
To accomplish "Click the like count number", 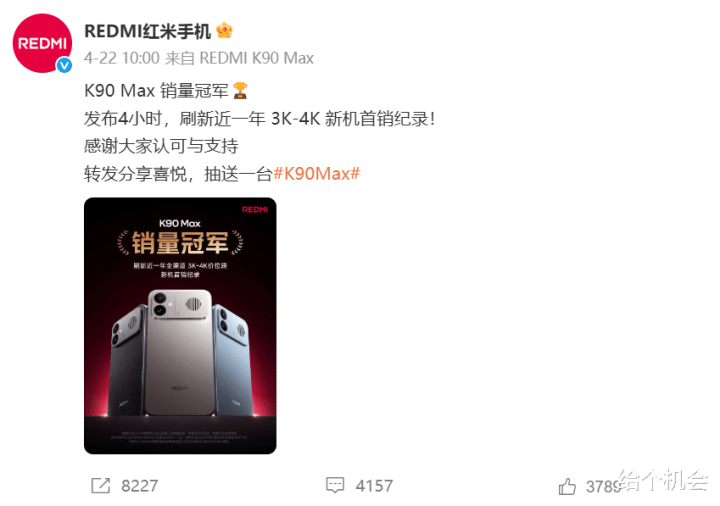I will click(604, 487).
